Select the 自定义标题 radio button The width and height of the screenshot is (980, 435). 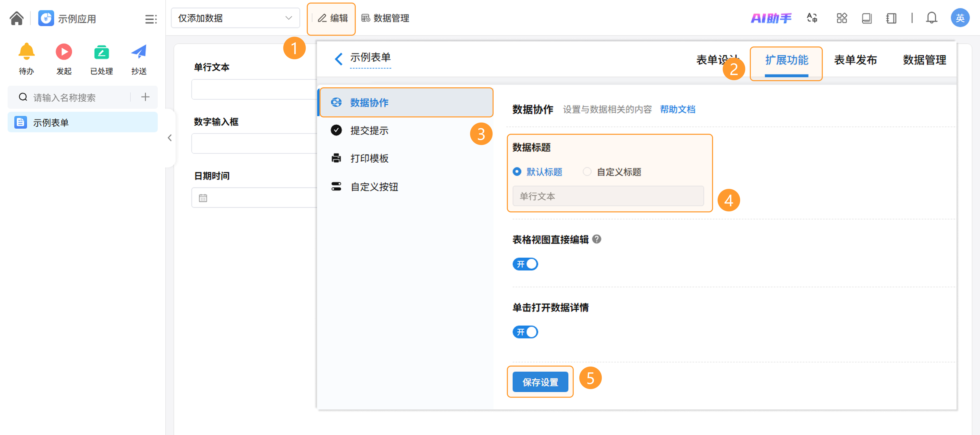pos(587,172)
